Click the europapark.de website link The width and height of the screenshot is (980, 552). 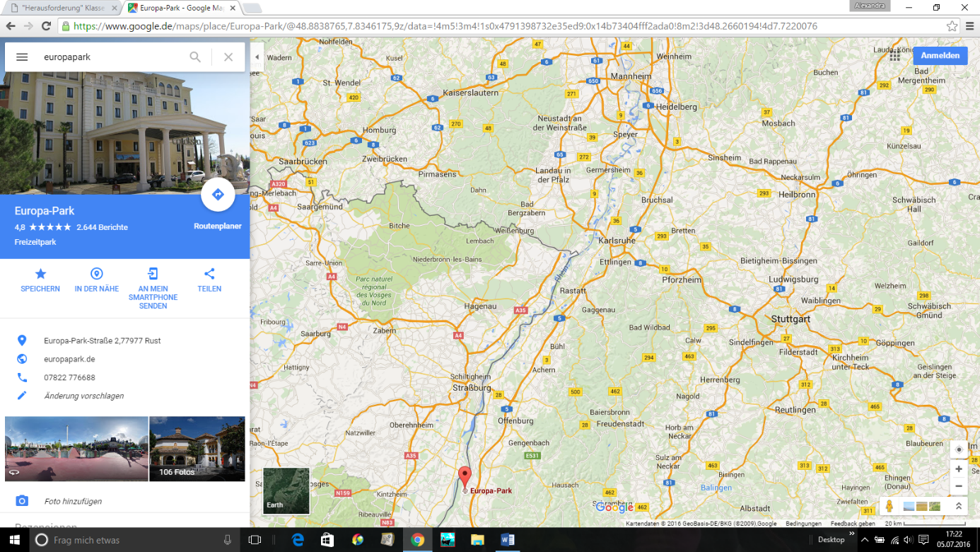click(69, 359)
